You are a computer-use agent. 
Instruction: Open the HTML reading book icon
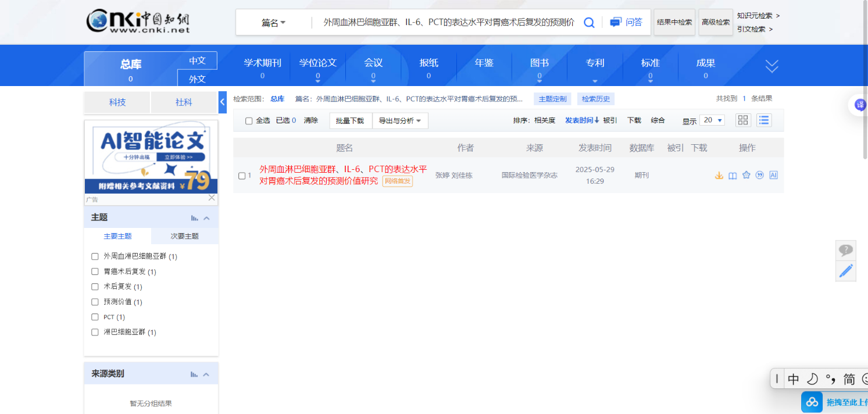click(733, 176)
